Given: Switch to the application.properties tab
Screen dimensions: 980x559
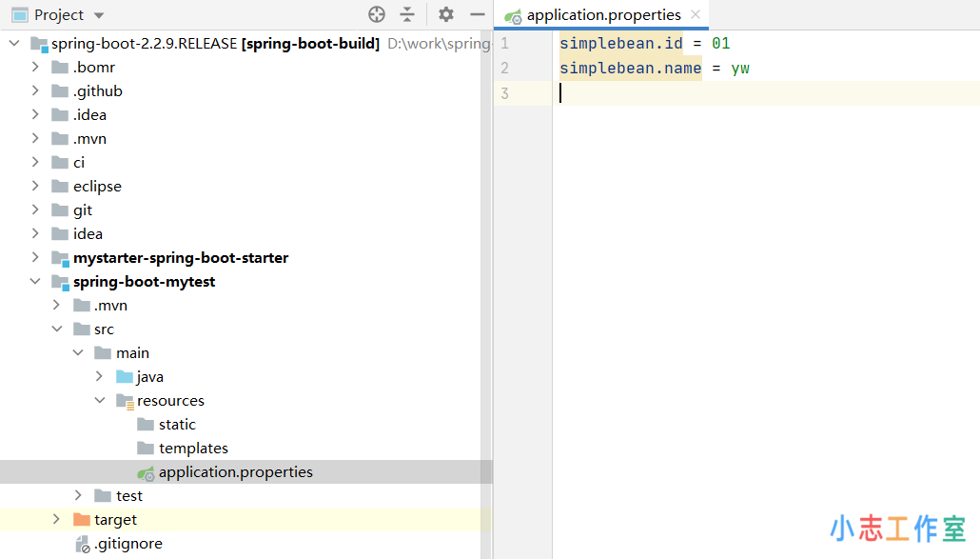Looking at the screenshot, I should coord(603,15).
